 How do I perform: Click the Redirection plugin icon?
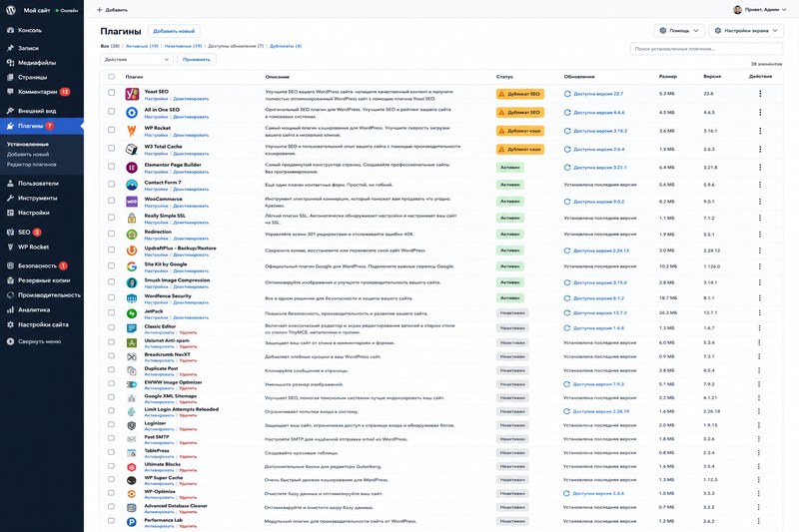click(132, 235)
